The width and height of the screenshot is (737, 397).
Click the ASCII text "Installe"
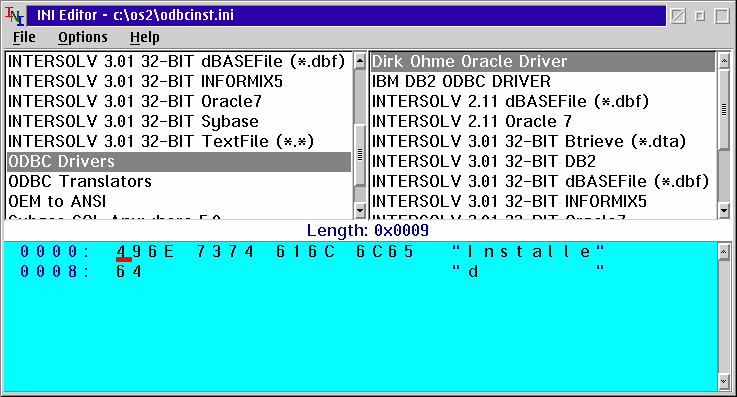pos(529,251)
